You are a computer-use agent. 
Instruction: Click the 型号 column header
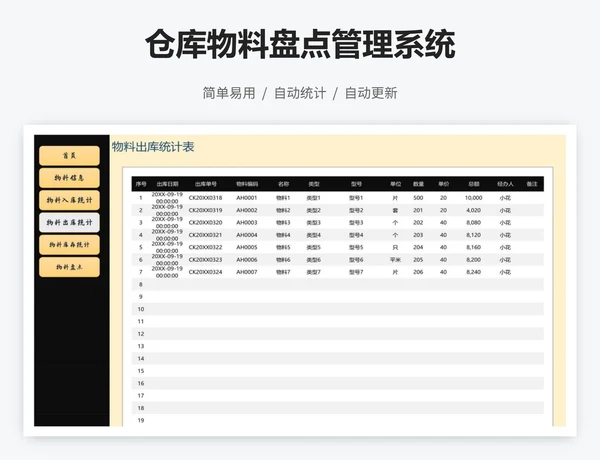(356, 184)
